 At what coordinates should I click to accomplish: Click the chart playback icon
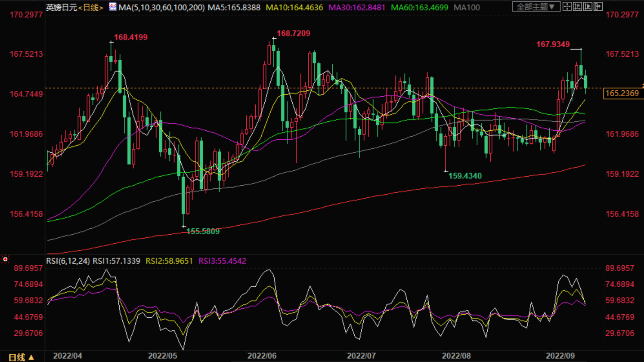point(588,6)
